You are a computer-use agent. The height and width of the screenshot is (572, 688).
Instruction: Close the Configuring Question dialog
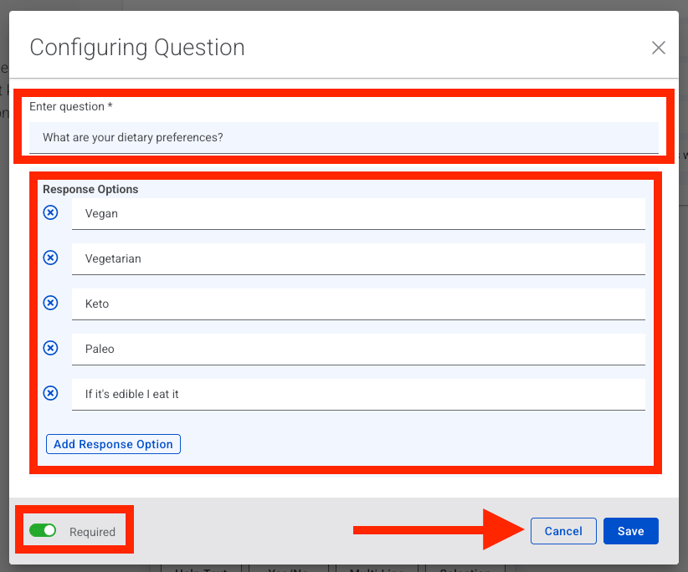(658, 48)
